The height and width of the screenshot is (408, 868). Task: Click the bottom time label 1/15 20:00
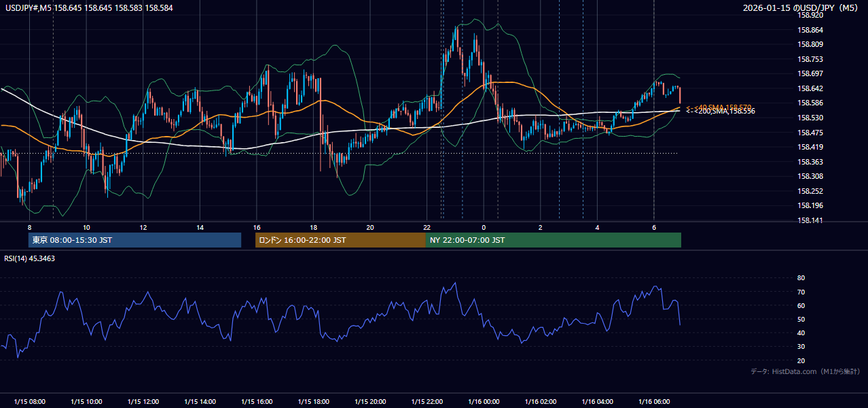click(x=370, y=402)
